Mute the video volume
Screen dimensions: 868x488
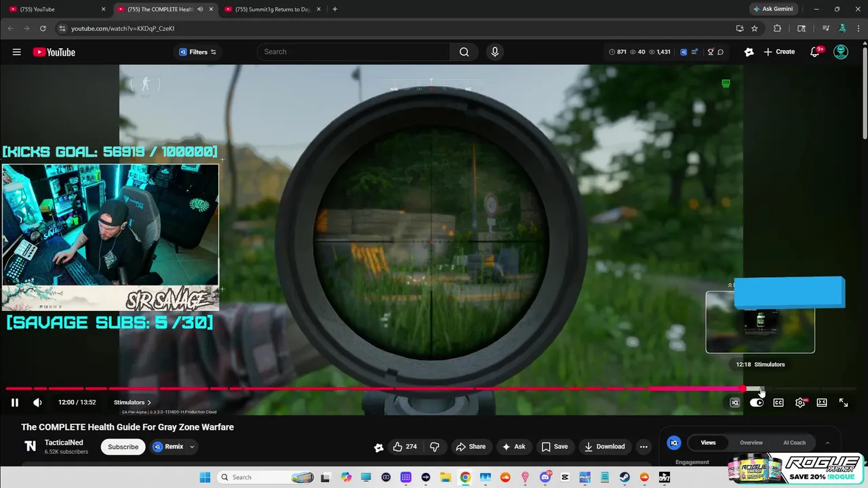(37, 403)
